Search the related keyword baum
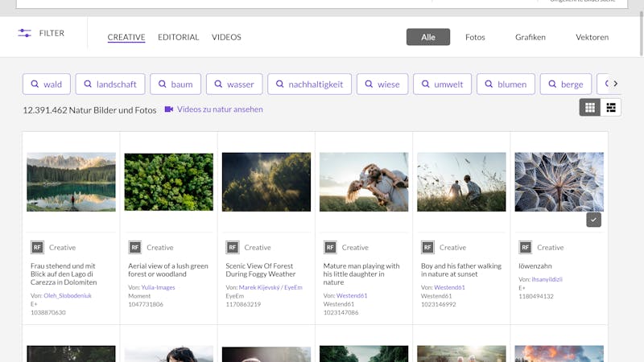The height and width of the screenshot is (362, 644). point(175,84)
